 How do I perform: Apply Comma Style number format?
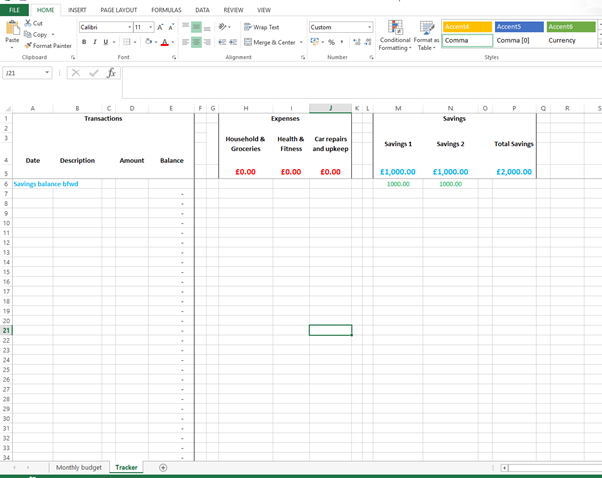point(342,42)
